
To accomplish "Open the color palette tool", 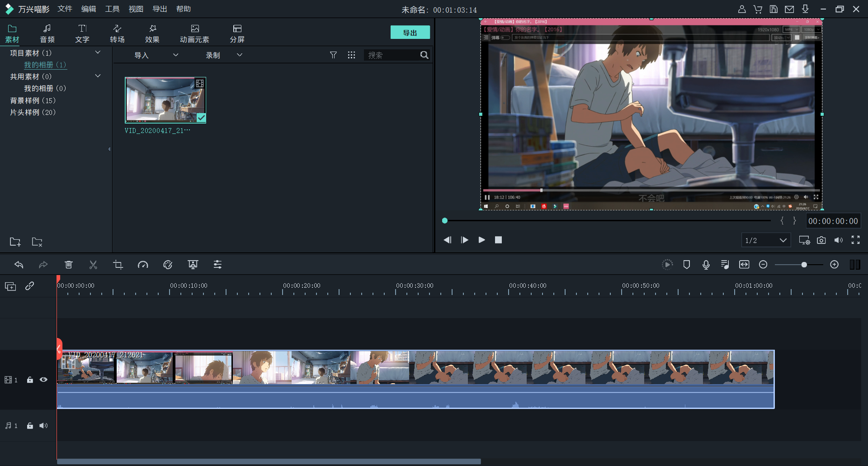I will point(168,265).
